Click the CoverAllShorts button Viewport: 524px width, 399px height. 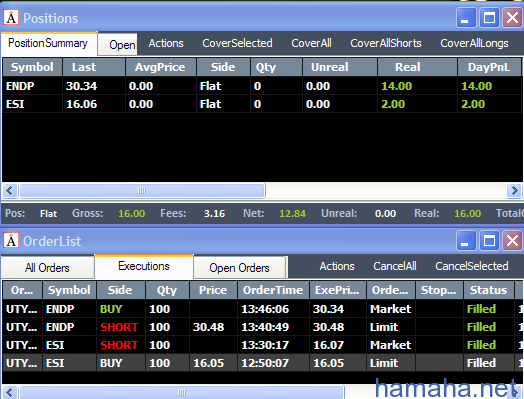(386, 43)
